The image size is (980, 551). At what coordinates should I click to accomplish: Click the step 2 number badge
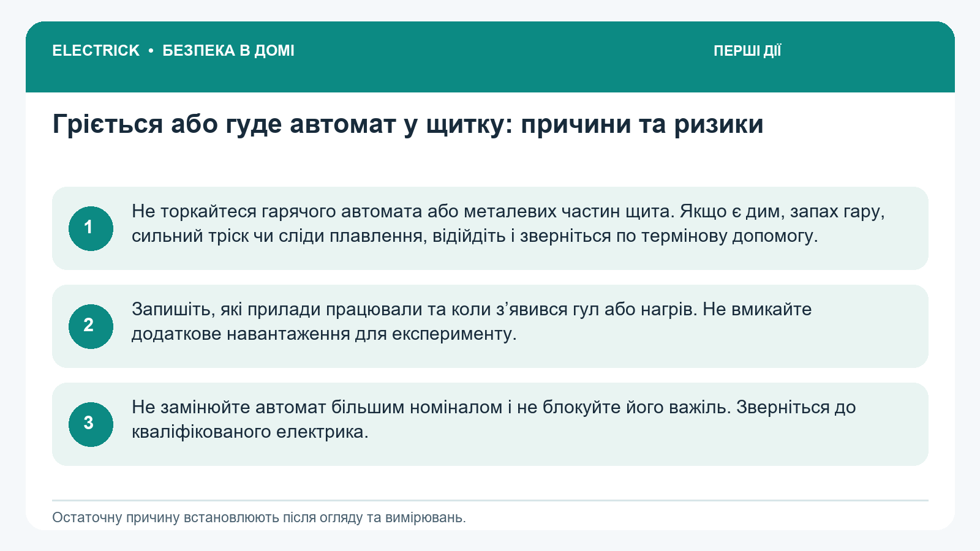tap(91, 326)
